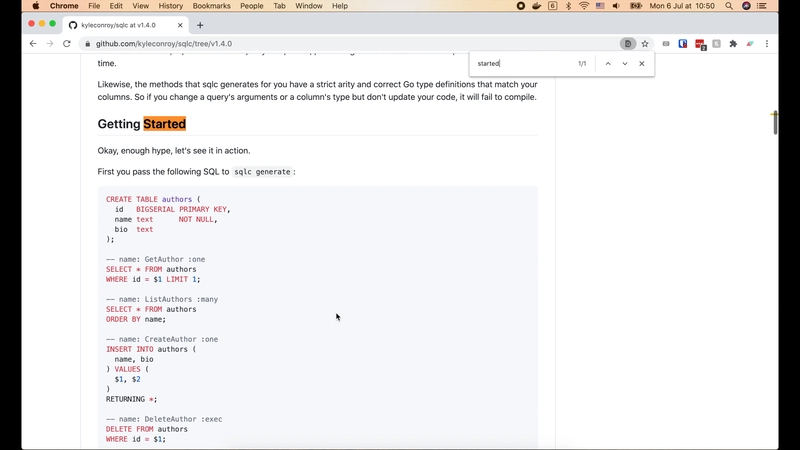The image size is (800, 450).
Task: Click the browser back arrow
Action: (x=32, y=44)
